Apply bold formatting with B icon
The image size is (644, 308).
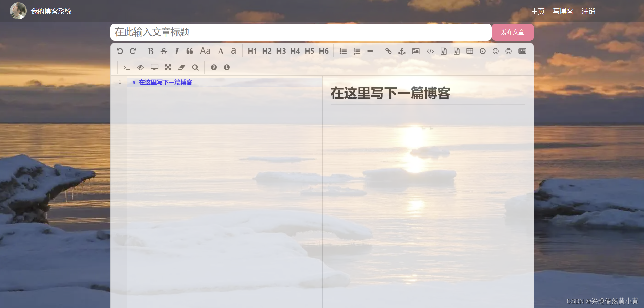(x=151, y=51)
